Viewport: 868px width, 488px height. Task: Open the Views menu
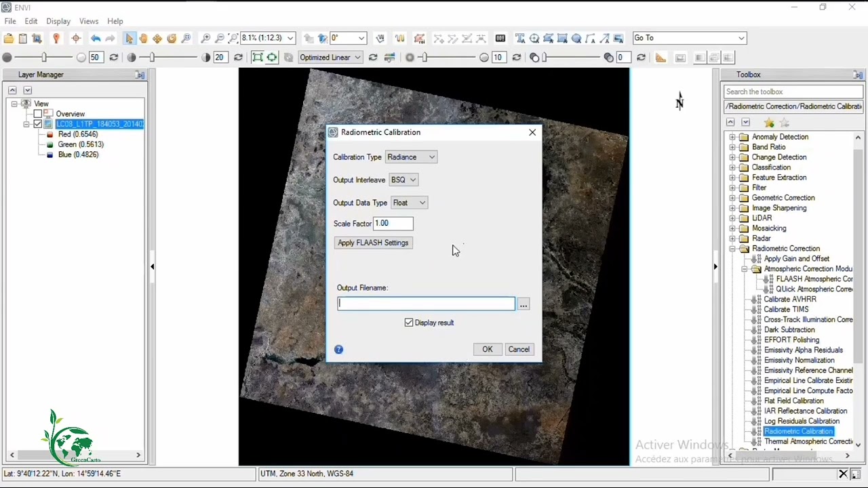click(x=89, y=21)
